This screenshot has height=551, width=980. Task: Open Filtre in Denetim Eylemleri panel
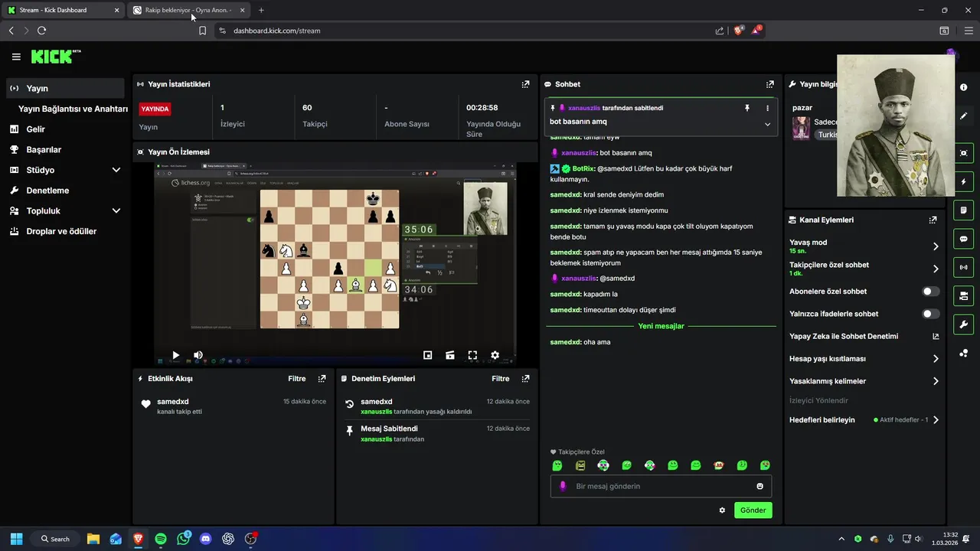point(501,379)
